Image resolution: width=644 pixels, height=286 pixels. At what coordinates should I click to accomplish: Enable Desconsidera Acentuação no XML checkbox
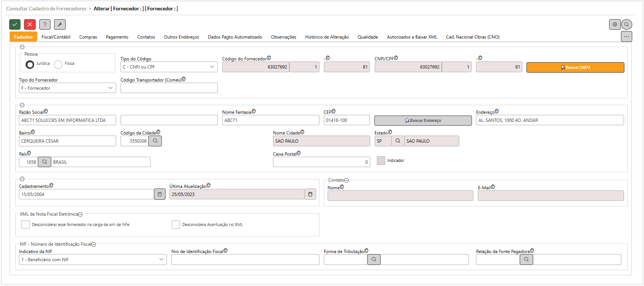coord(176,225)
